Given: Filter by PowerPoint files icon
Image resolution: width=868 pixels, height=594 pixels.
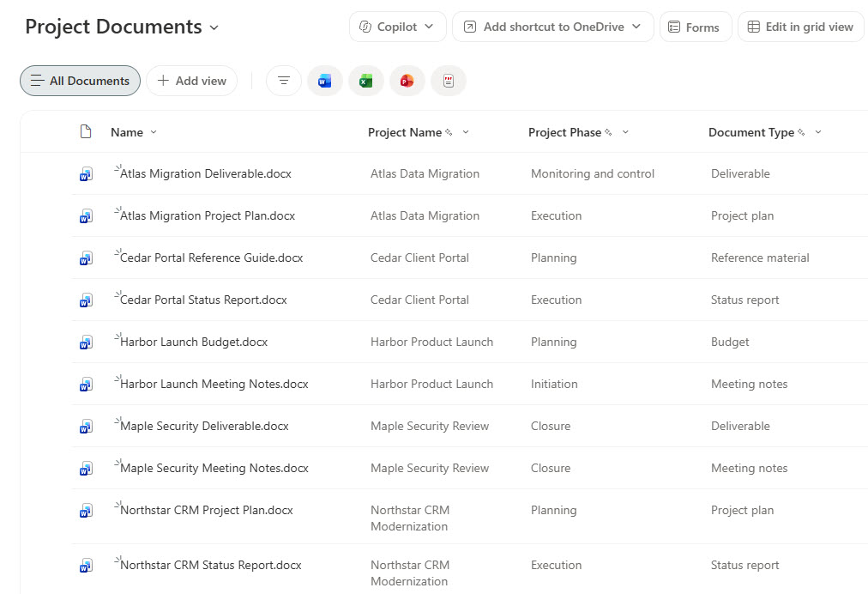Looking at the screenshot, I should tap(407, 81).
